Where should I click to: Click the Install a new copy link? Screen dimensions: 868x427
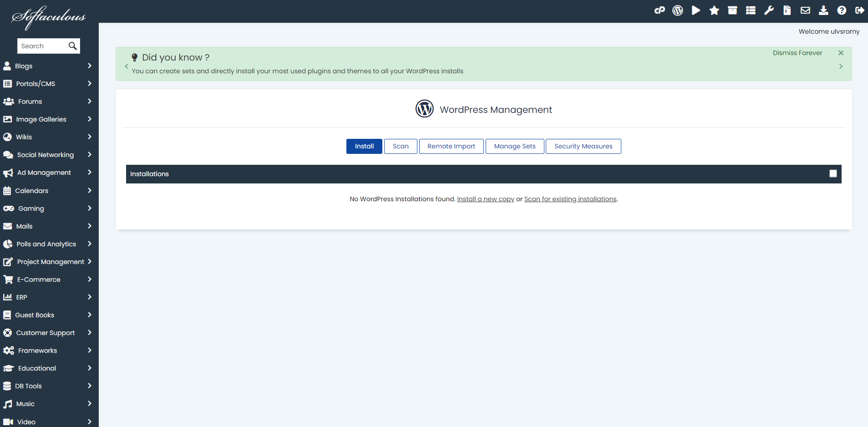pyautogui.click(x=485, y=199)
